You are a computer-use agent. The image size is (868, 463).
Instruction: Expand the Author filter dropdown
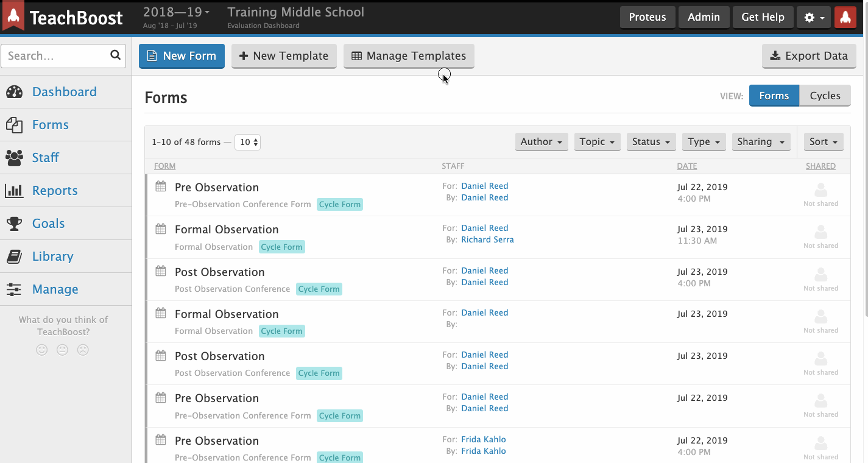tap(541, 142)
